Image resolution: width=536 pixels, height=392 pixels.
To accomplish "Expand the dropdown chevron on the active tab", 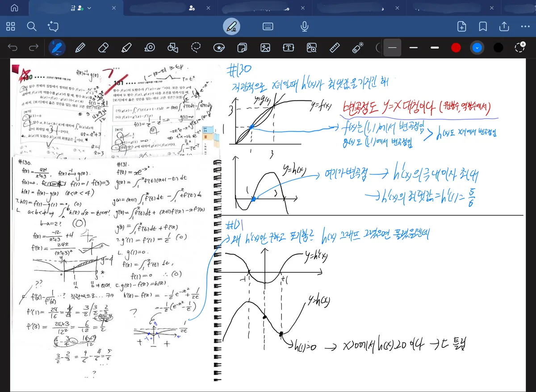I will pyautogui.click(x=90, y=8).
